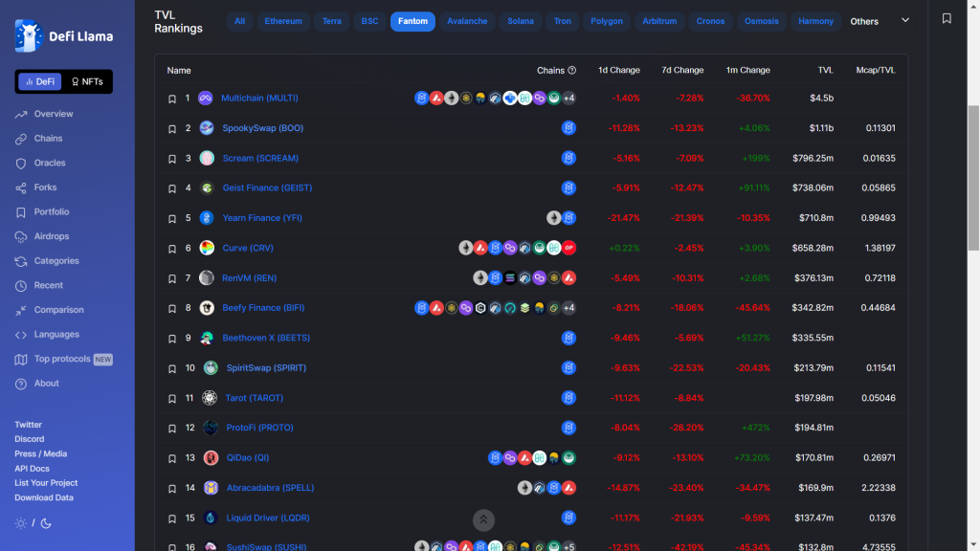Bookmark Curve (CRV) row
The width and height of the screenshot is (980, 551).
tap(172, 249)
